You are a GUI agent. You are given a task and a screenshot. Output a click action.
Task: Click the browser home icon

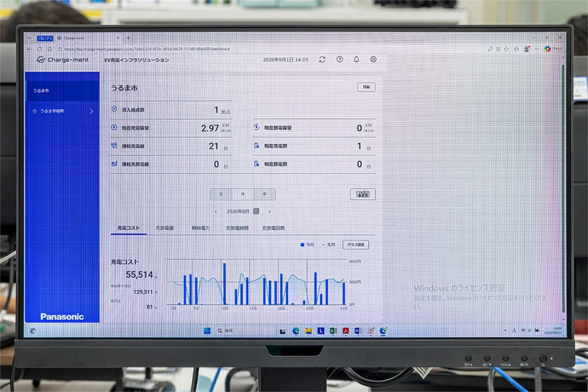[50, 49]
